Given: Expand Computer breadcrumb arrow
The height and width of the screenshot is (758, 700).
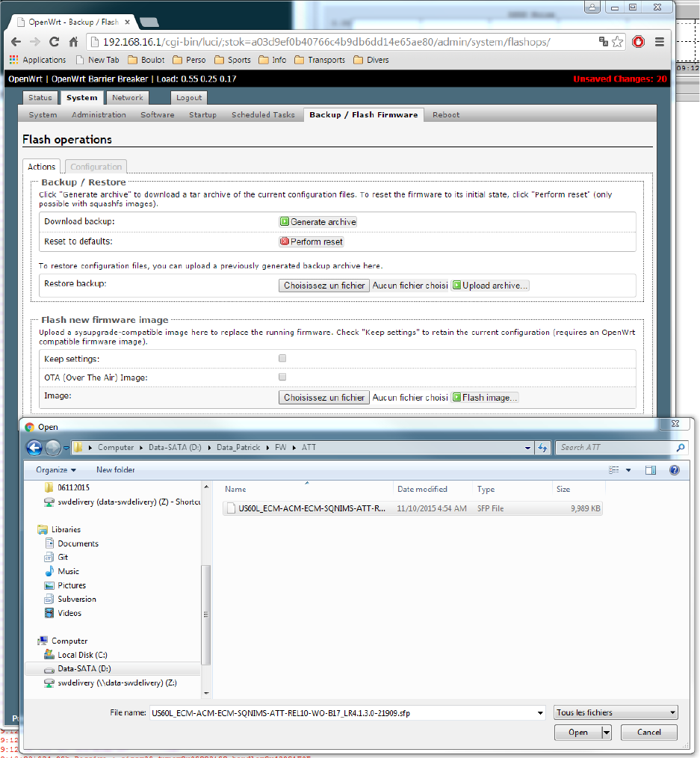Looking at the screenshot, I should click(141, 448).
